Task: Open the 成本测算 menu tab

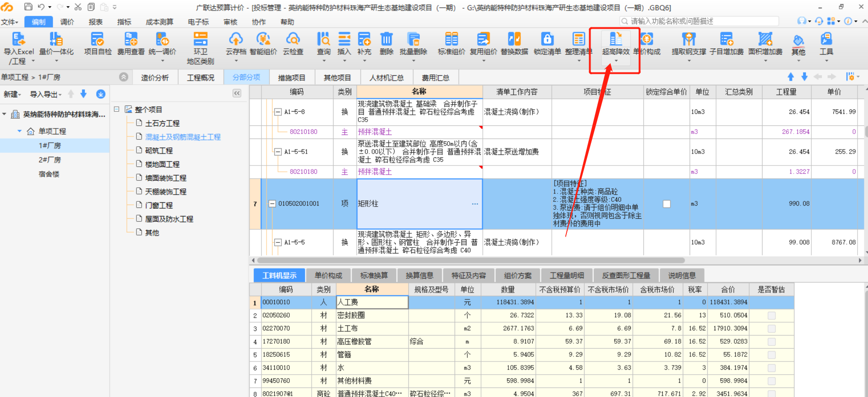Action: tap(159, 22)
